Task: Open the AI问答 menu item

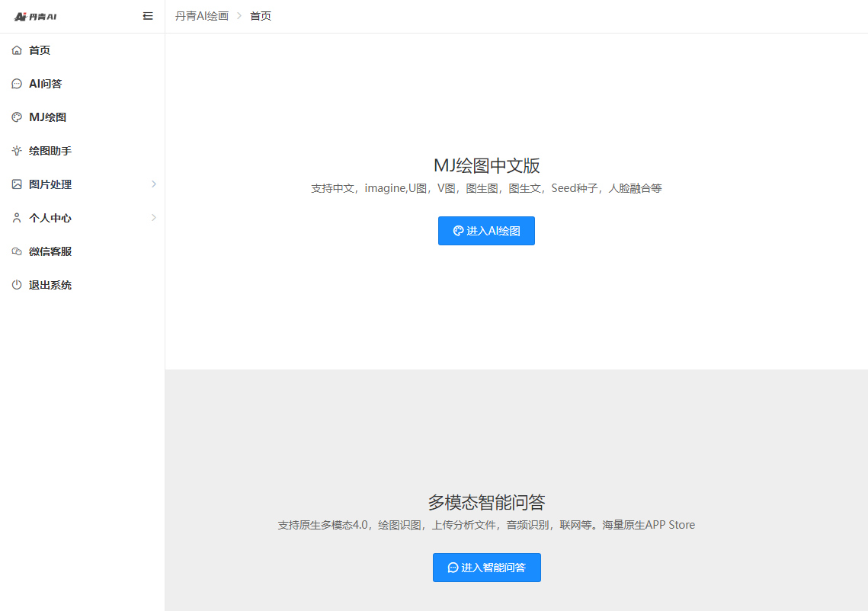Action: click(x=46, y=84)
